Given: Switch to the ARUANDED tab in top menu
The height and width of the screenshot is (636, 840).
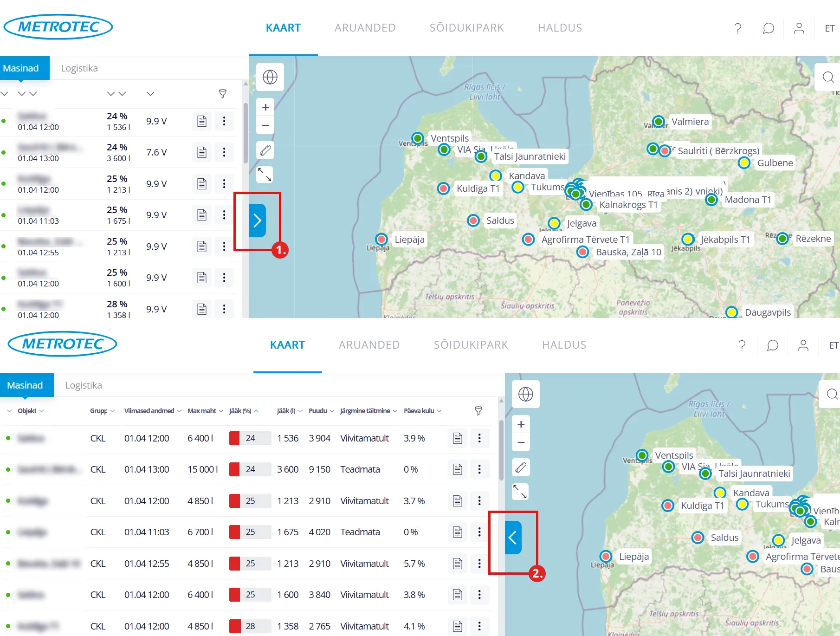Looking at the screenshot, I should [365, 28].
